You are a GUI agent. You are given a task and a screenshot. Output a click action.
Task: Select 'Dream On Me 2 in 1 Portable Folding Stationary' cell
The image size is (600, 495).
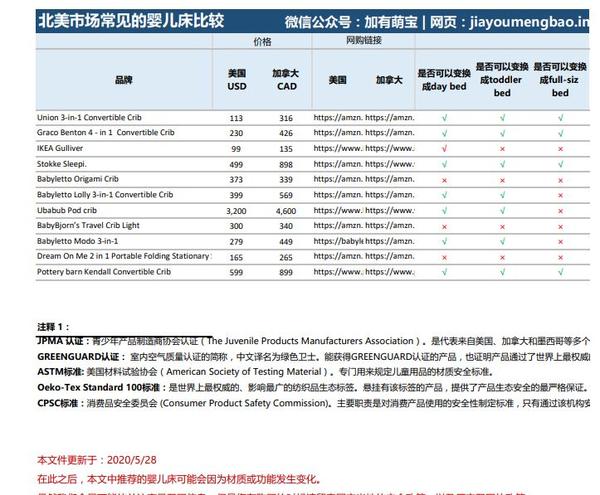click(124, 256)
